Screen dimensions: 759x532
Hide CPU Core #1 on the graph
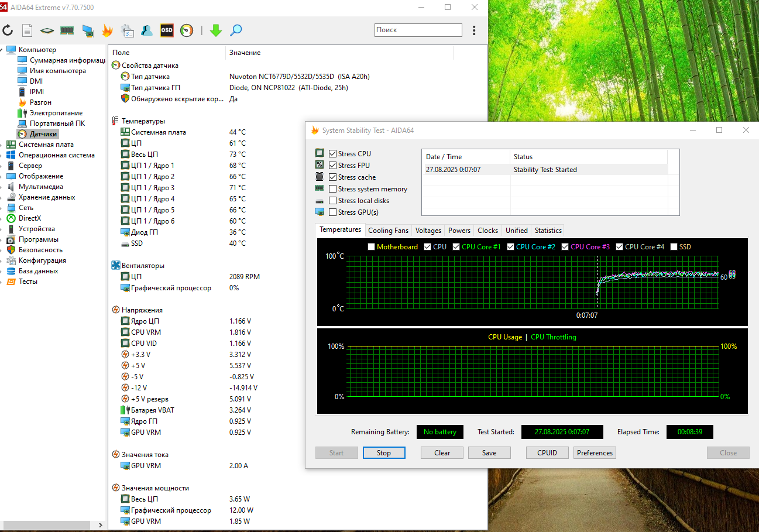[456, 247]
